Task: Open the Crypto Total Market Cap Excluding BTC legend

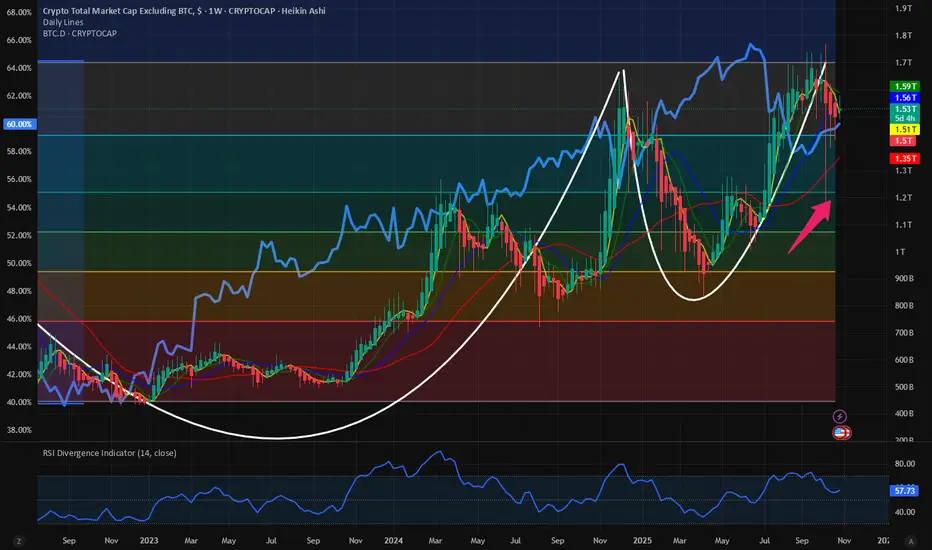Action: (x=184, y=11)
